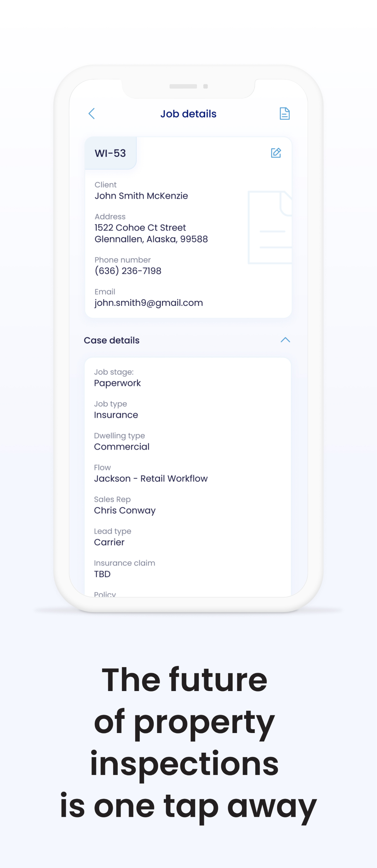Select the Paperwork job stage value
Screen dimensions: 377x868
117,383
